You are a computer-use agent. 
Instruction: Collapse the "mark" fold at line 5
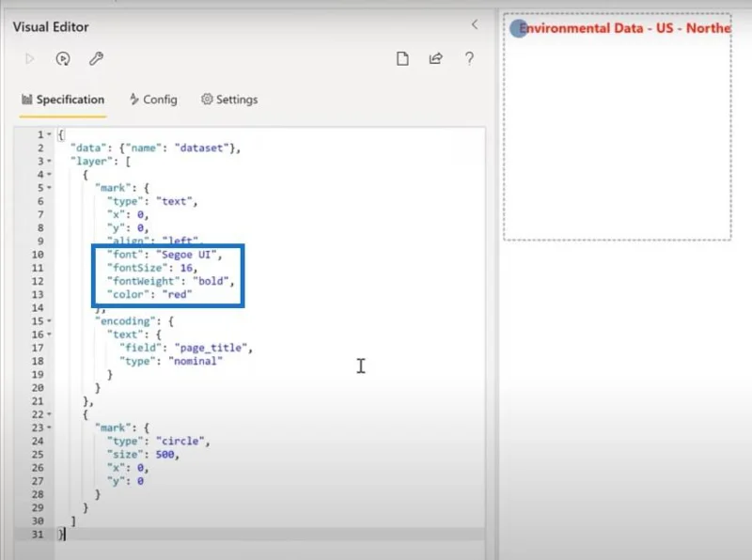(x=49, y=188)
